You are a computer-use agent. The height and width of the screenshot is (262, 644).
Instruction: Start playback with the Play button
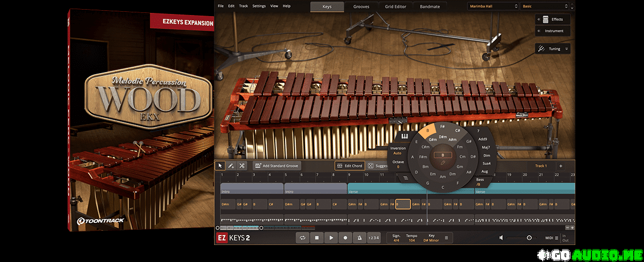(x=331, y=238)
